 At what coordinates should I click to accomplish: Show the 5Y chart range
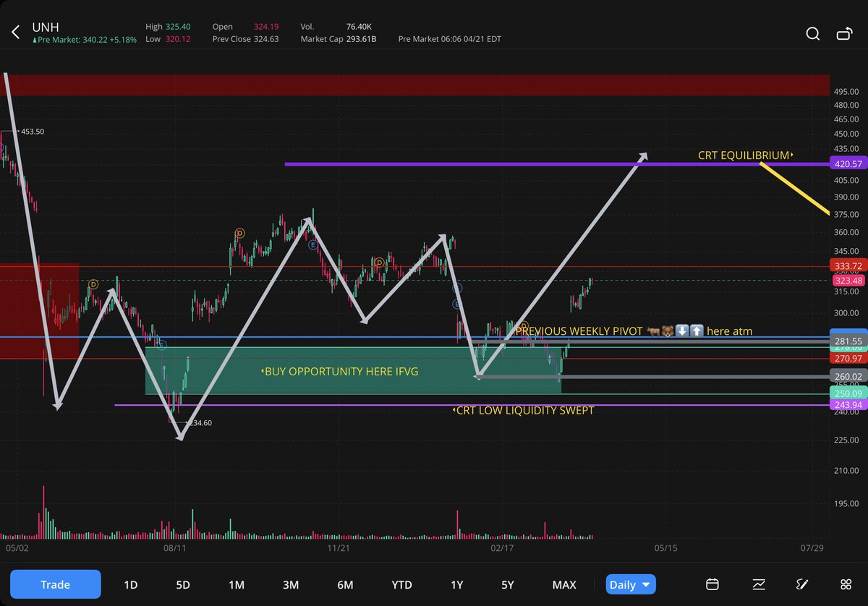click(x=508, y=584)
